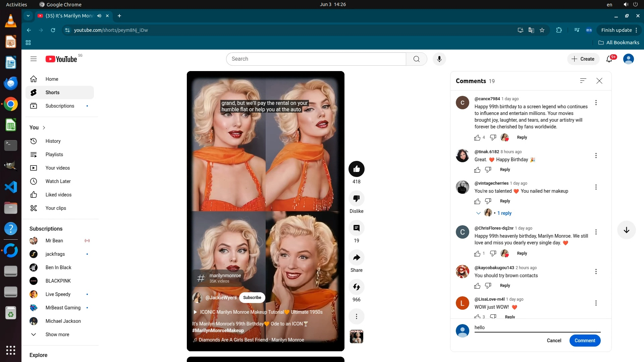Click the sound track thumbnail below more options

point(356,337)
